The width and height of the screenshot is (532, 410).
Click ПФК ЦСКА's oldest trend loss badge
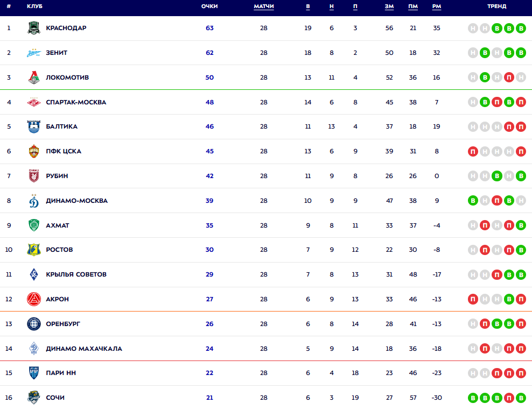pos(473,151)
